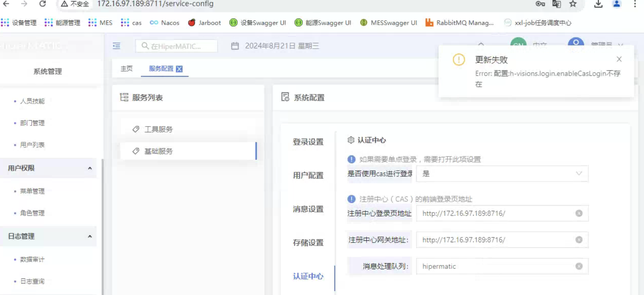Open 菜单管理 in sidebar

[32, 191]
